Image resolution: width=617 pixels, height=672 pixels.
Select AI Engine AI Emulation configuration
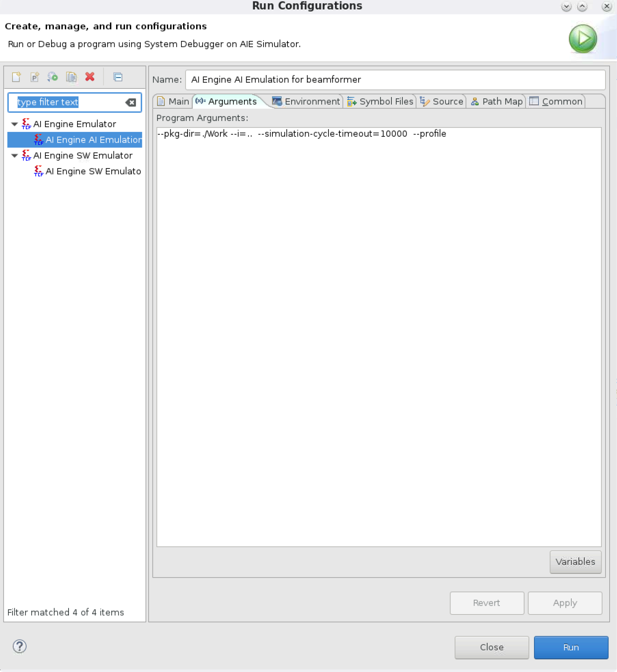point(93,140)
